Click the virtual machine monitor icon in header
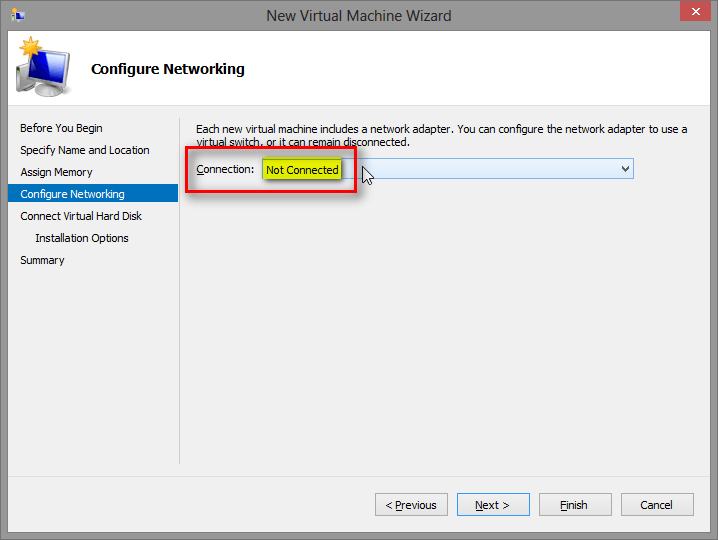The image size is (718, 540). [x=42, y=68]
